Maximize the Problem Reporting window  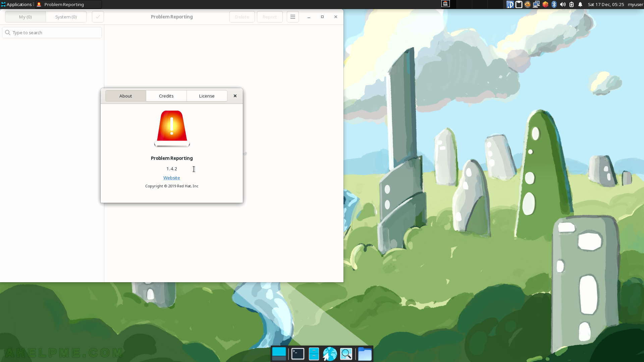(322, 17)
